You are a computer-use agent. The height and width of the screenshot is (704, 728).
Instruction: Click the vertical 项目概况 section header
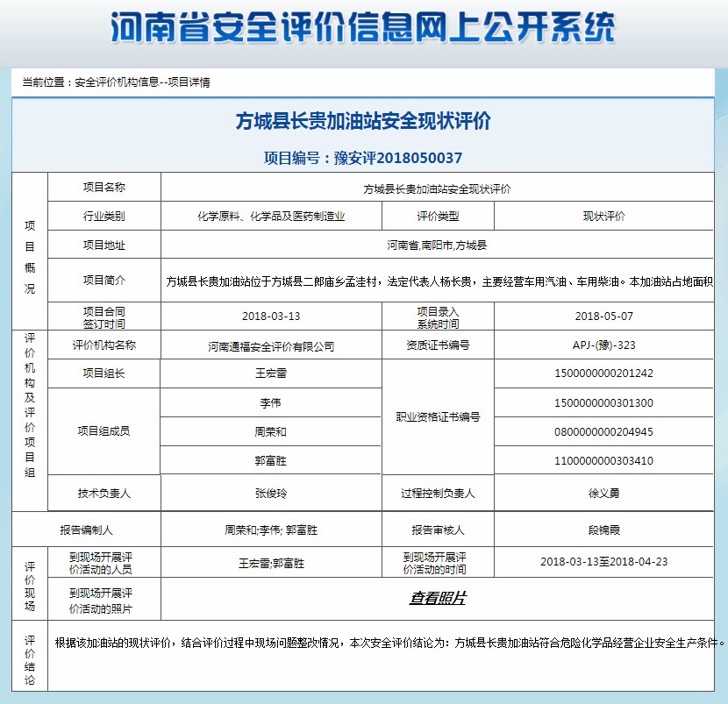point(30,257)
